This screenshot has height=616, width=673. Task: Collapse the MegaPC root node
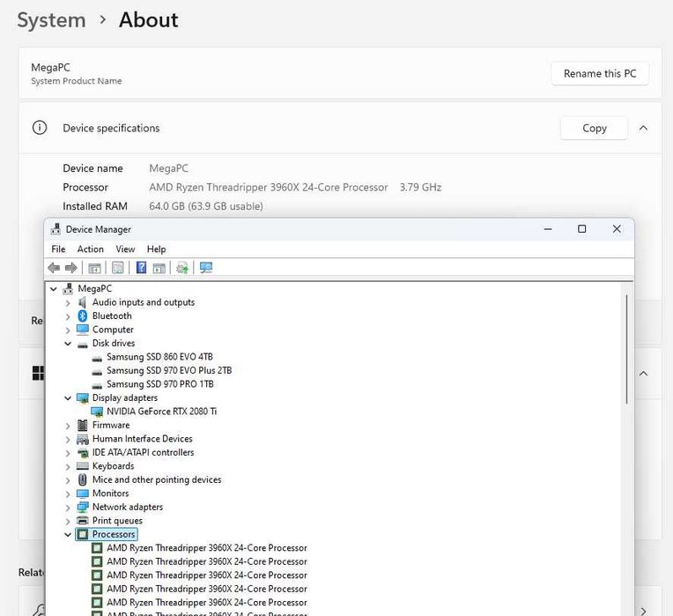tap(54, 289)
